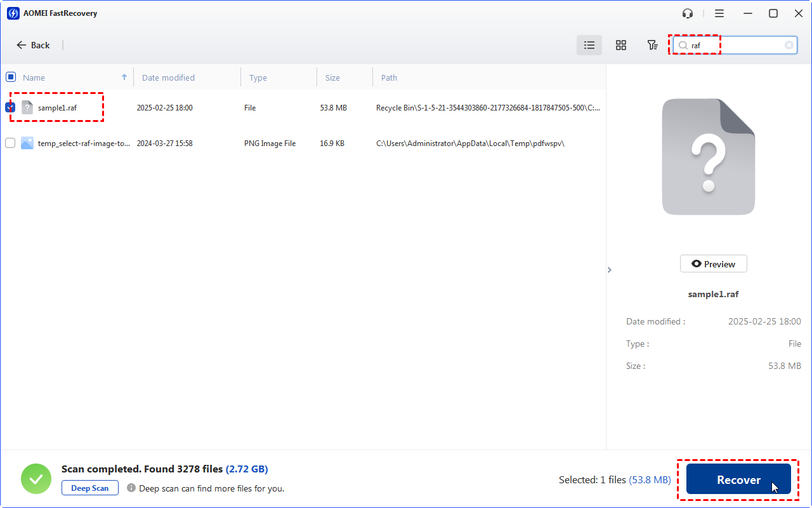This screenshot has width=812, height=508.
Task: Check the temp_select-raf-image PNG file checkbox
Action: click(x=10, y=143)
